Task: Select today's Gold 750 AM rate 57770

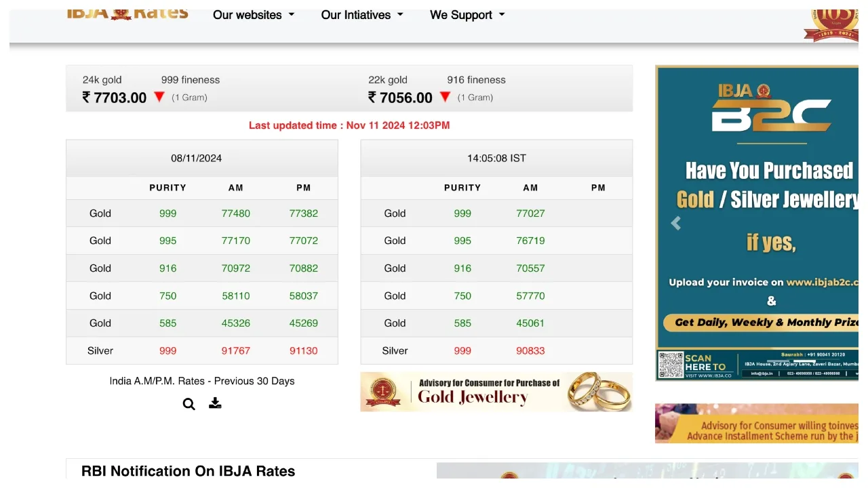Action: coord(530,296)
